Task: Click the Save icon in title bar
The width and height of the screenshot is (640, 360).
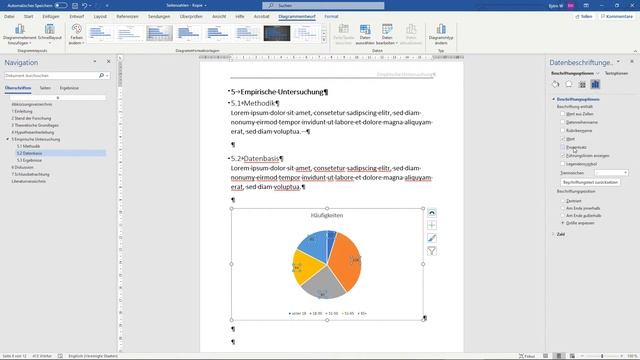Action: pyautogui.click(x=75, y=6)
